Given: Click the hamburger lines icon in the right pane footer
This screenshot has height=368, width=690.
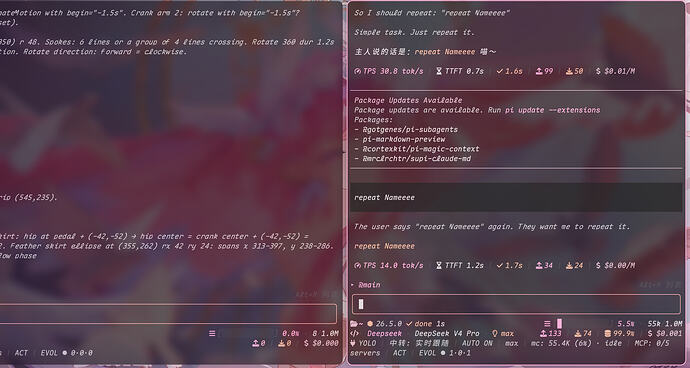Looking at the screenshot, I should tap(547, 324).
